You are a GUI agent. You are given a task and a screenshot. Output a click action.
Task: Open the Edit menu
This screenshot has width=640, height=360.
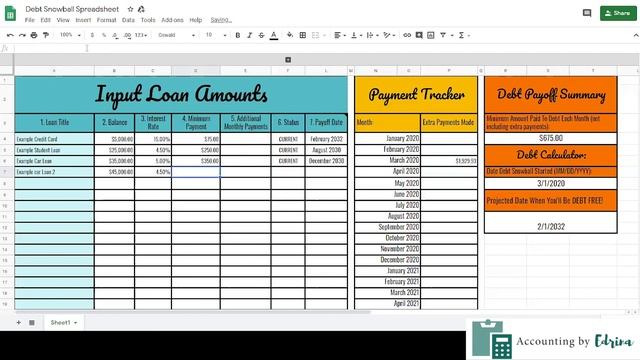point(45,20)
